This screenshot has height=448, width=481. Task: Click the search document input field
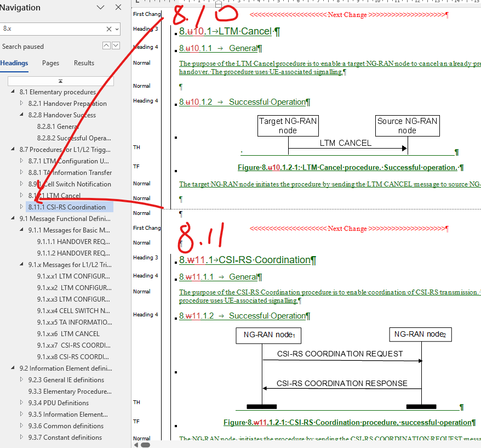(x=52, y=29)
